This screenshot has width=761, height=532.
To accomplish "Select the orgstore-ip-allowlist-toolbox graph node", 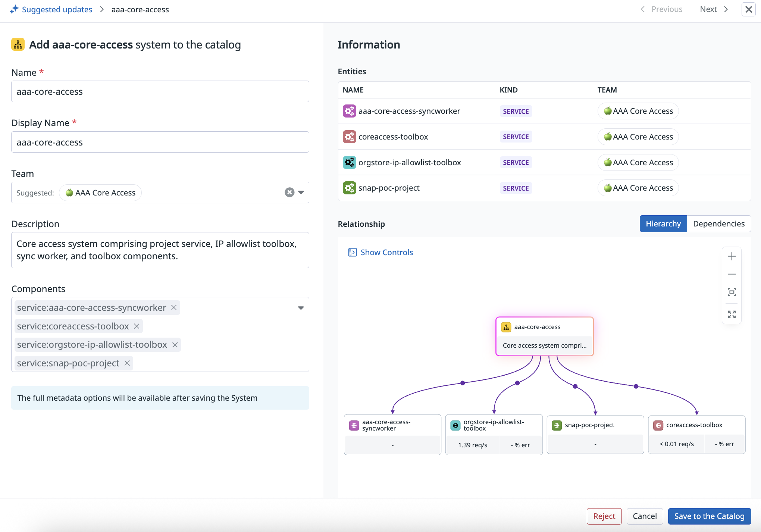I will (x=494, y=425).
